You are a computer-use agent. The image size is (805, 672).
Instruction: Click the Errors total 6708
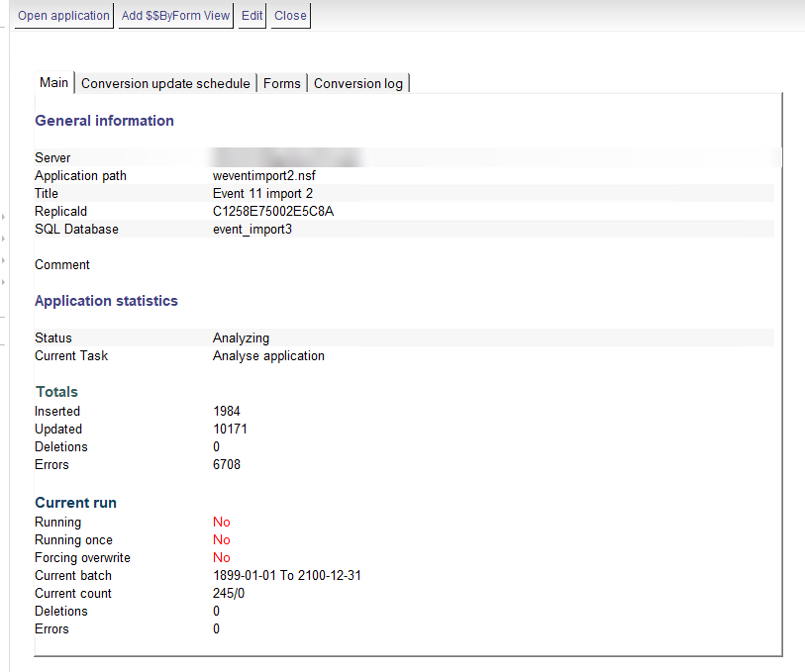point(227,465)
